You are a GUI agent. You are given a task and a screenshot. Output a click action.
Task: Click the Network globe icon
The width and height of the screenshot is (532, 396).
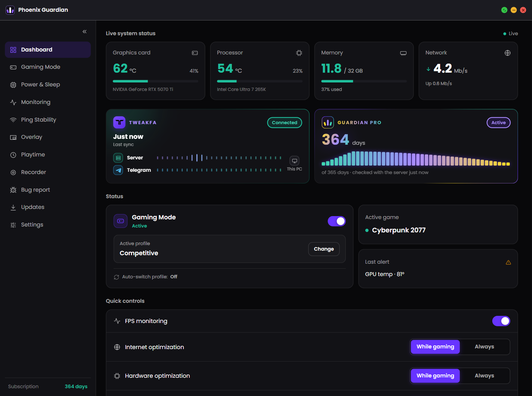(x=508, y=53)
